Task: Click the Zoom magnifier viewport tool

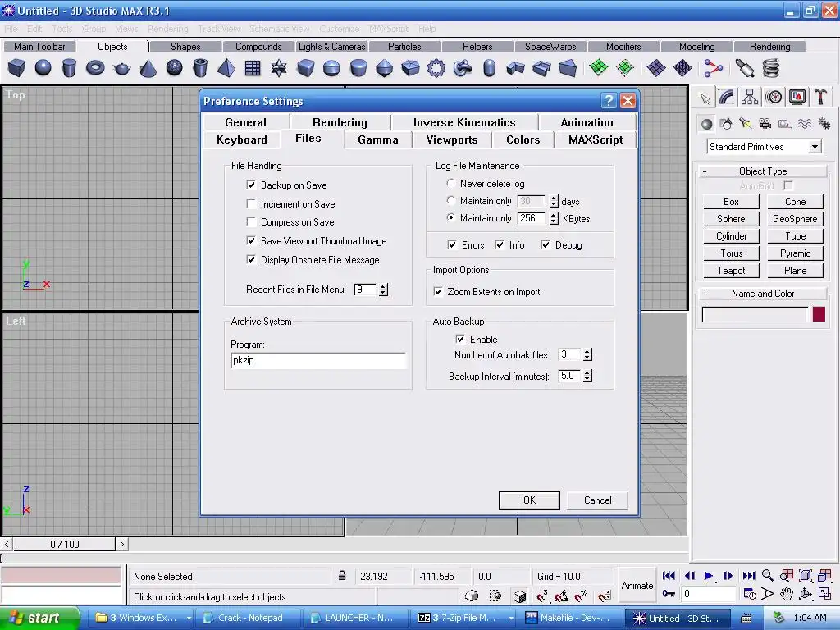Action: [768, 576]
